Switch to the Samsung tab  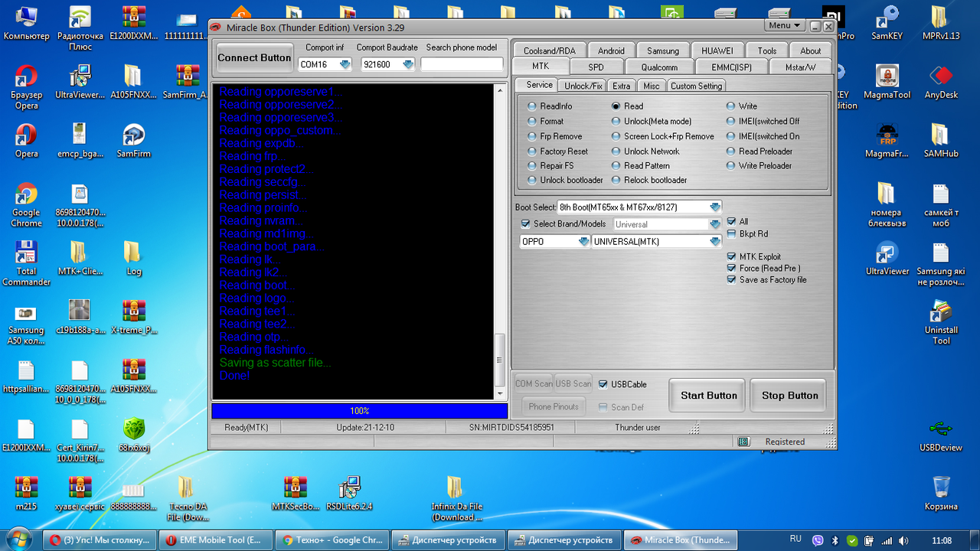coord(662,51)
